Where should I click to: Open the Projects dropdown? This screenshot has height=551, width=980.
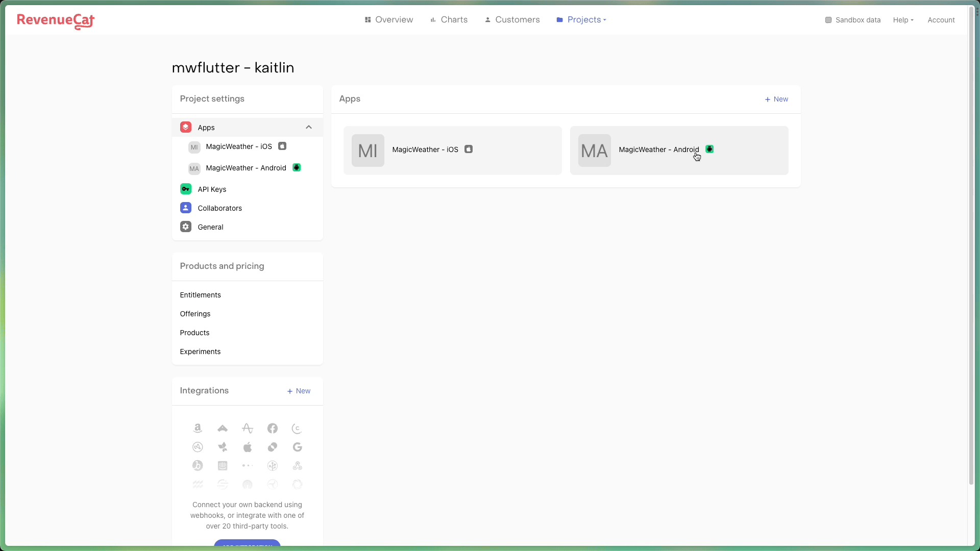(x=581, y=20)
